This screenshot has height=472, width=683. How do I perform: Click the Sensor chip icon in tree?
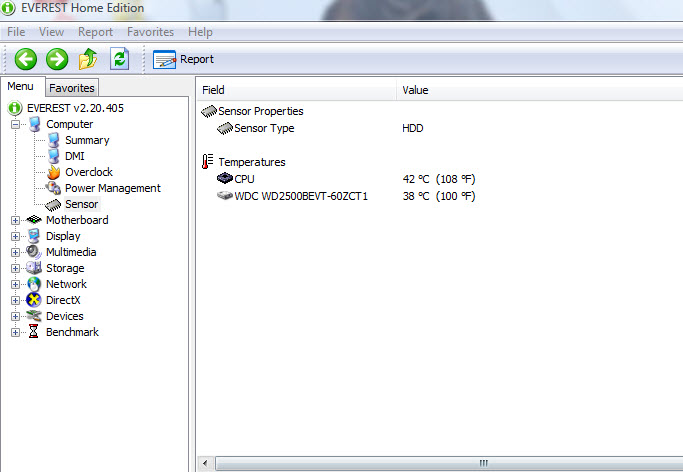(53, 204)
